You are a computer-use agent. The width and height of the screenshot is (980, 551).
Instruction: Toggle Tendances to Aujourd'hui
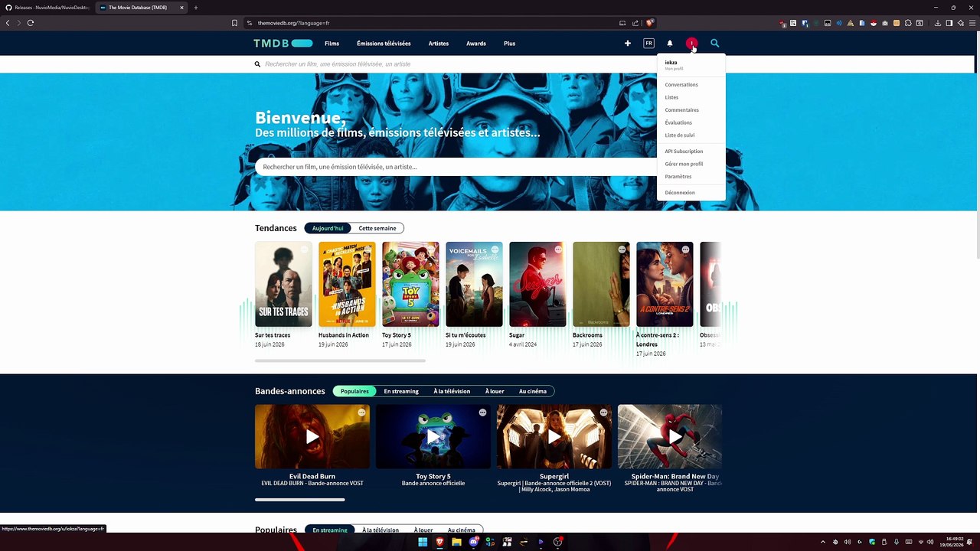(x=328, y=228)
